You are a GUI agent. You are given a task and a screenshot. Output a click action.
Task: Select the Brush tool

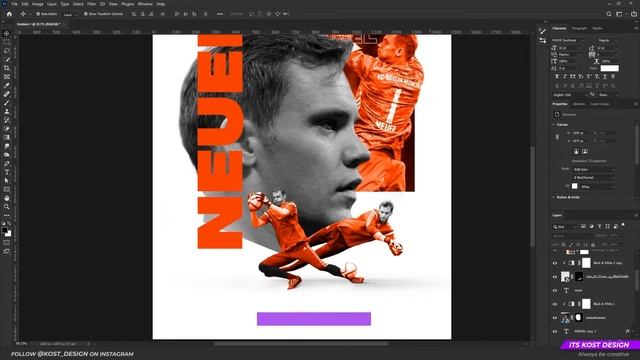(x=7, y=102)
